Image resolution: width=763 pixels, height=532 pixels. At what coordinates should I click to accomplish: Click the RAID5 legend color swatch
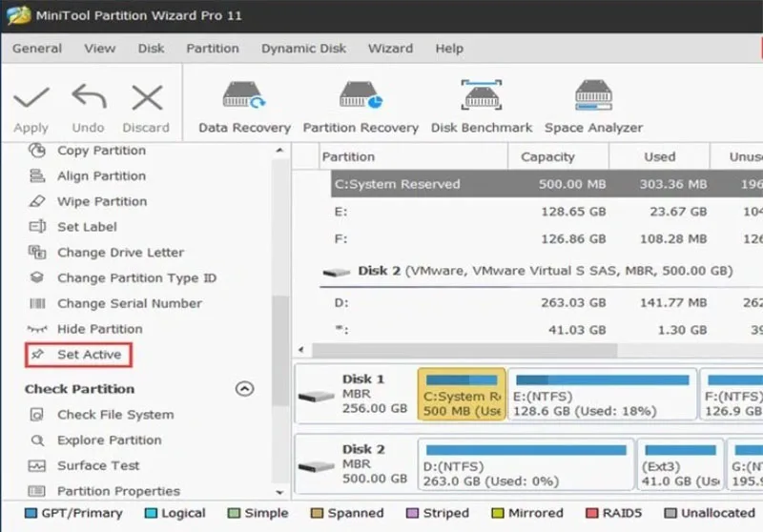tap(591, 513)
